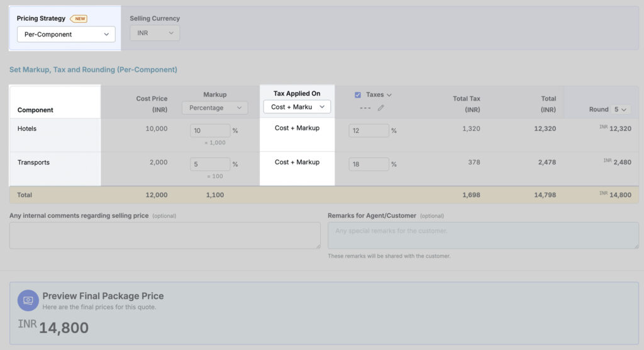The width and height of the screenshot is (644, 350).
Task: Open the Selling Currency INR dropdown
Action: [155, 33]
